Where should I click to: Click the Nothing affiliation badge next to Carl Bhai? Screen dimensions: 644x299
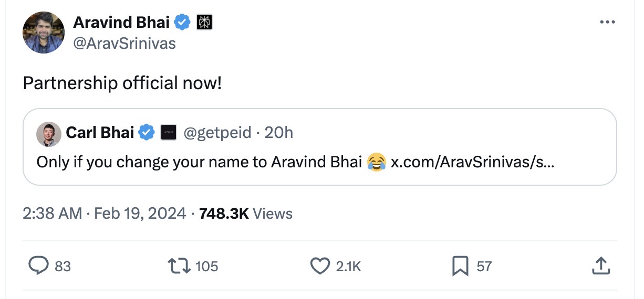click(x=168, y=133)
